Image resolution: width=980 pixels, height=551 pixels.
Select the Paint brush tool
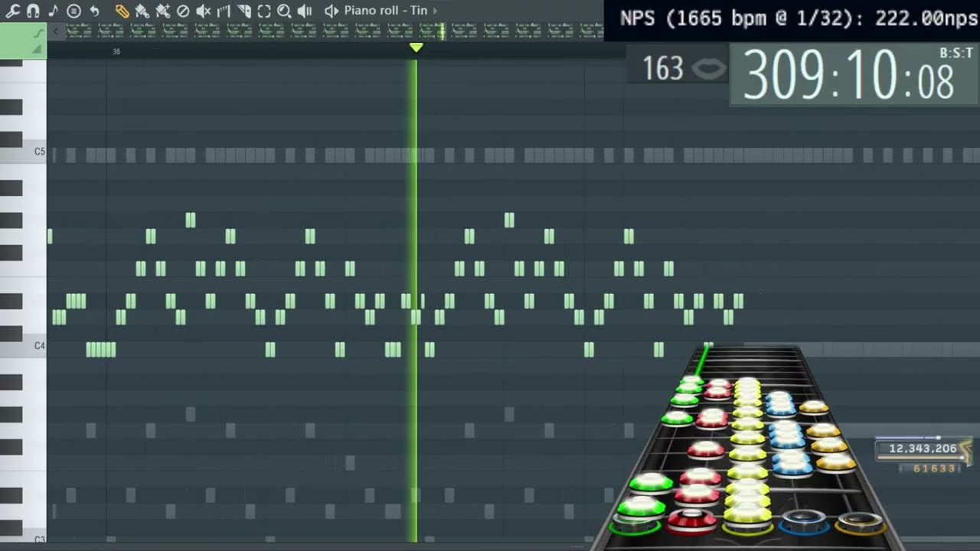point(142,11)
